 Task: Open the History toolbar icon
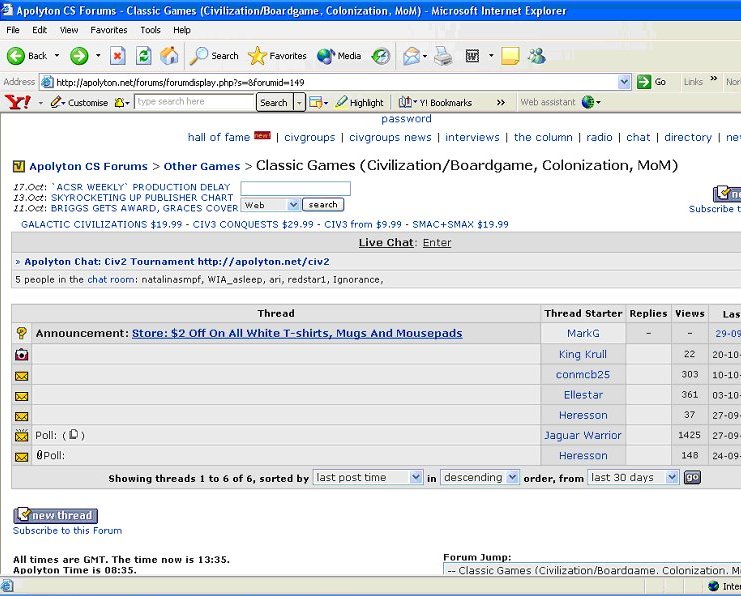(x=381, y=56)
